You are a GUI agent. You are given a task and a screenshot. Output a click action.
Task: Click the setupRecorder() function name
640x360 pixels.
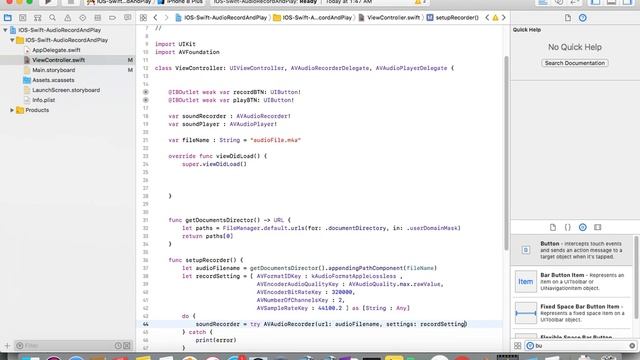pos(211,260)
